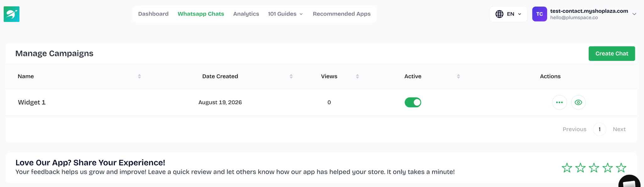Preview Widget 1 with the eye icon

578,102
